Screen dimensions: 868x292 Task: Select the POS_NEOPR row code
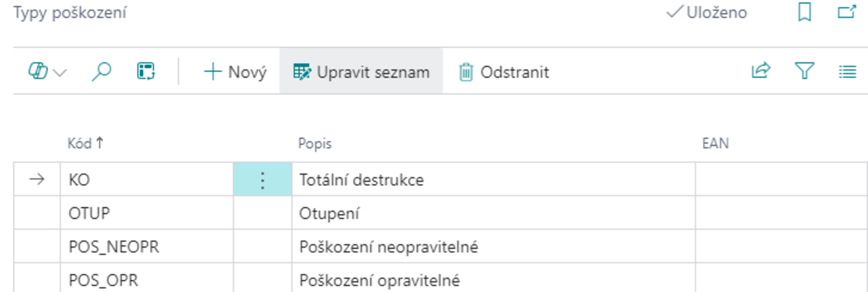point(114,247)
